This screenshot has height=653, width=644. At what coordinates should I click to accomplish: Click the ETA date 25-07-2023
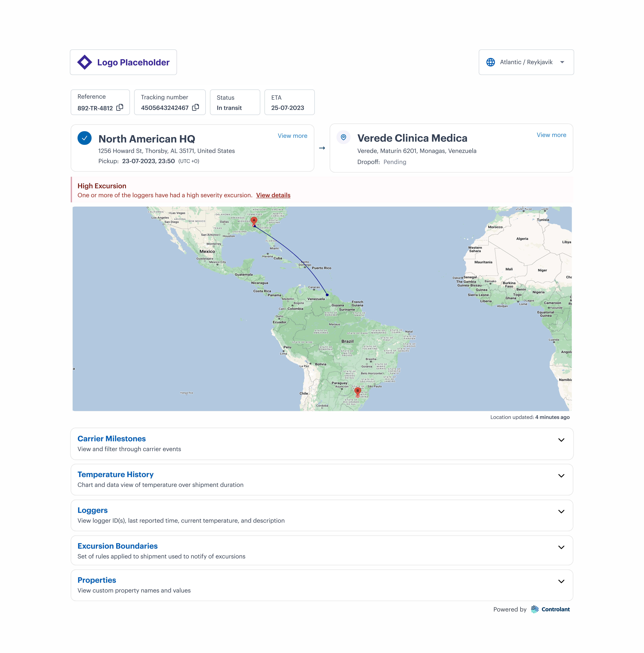287,108
